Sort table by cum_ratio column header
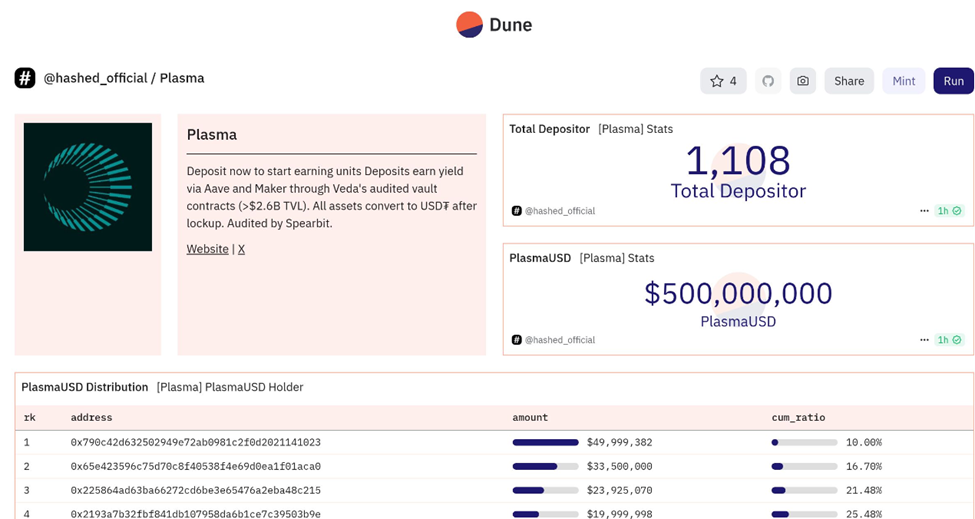 tap(798, 417)
